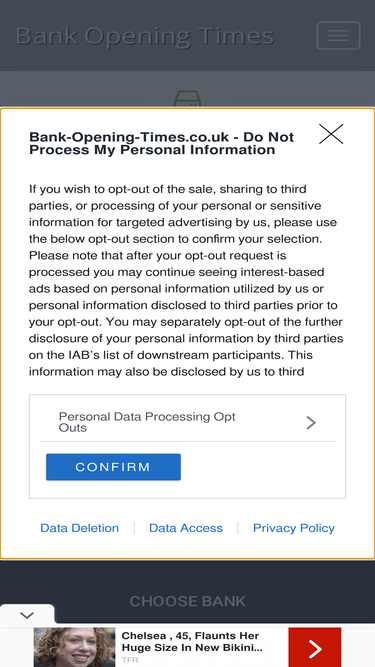
Task: Click the blue CONFIRM button
Action: coord(114,467)
